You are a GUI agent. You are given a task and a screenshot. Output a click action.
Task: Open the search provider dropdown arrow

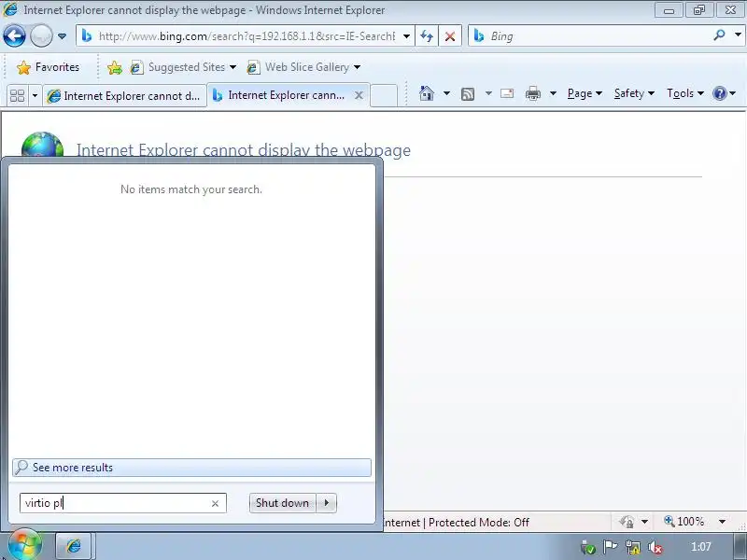click(x=738, y=35)
